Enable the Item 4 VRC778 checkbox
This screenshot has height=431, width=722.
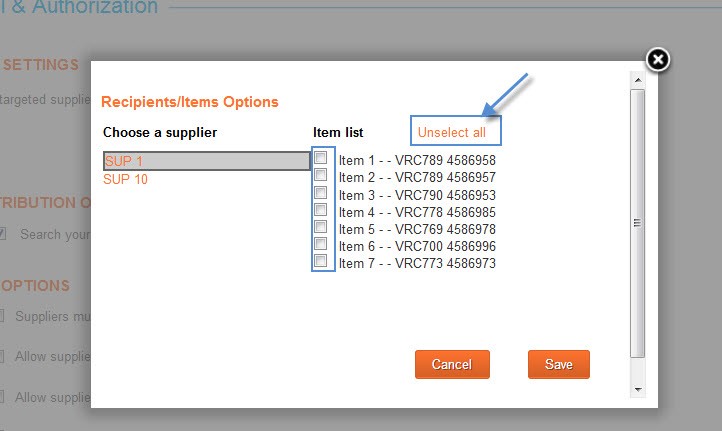point(321,210)
